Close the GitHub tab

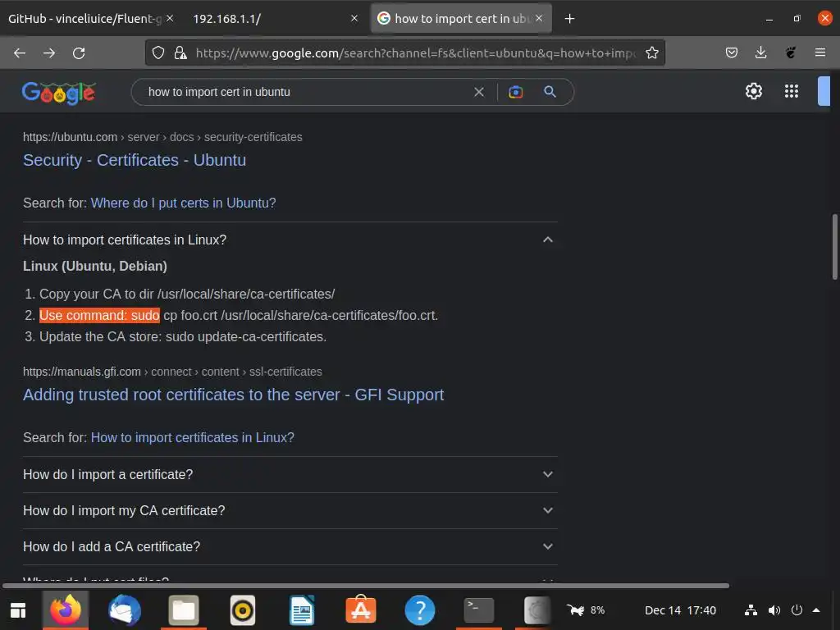tap(169, 18)
